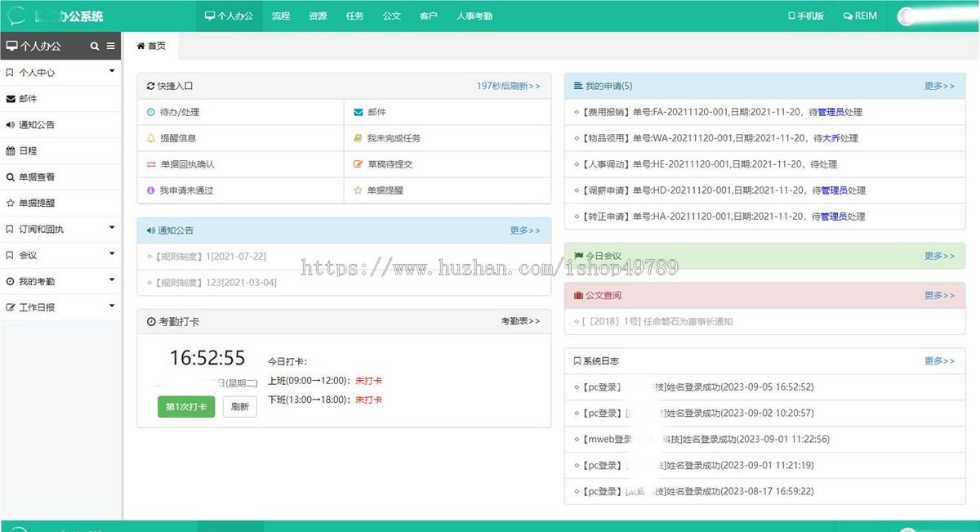Image resolution: width=980 pixels, height=532 pixels.
Task: Open the 我未完成任务 shortcut
Action: click(x=448, y=138)
